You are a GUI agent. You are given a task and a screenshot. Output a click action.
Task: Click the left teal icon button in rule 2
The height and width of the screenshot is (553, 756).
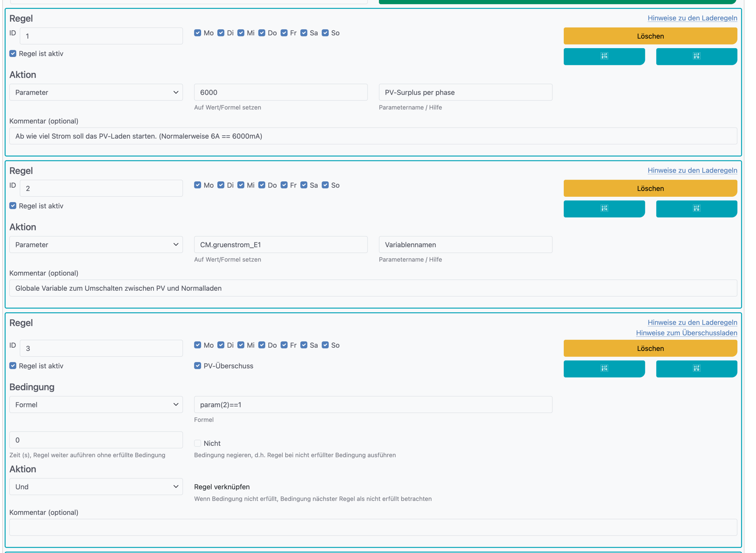tap(604, 209)
